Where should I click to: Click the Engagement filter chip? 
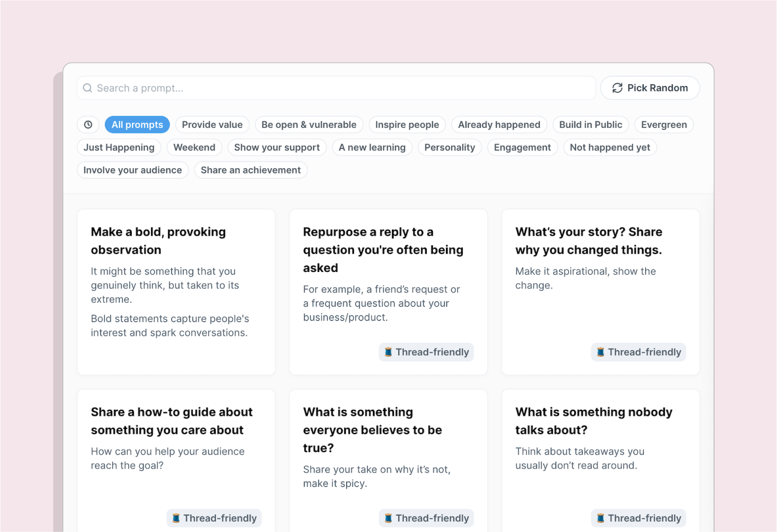point(522,147)
